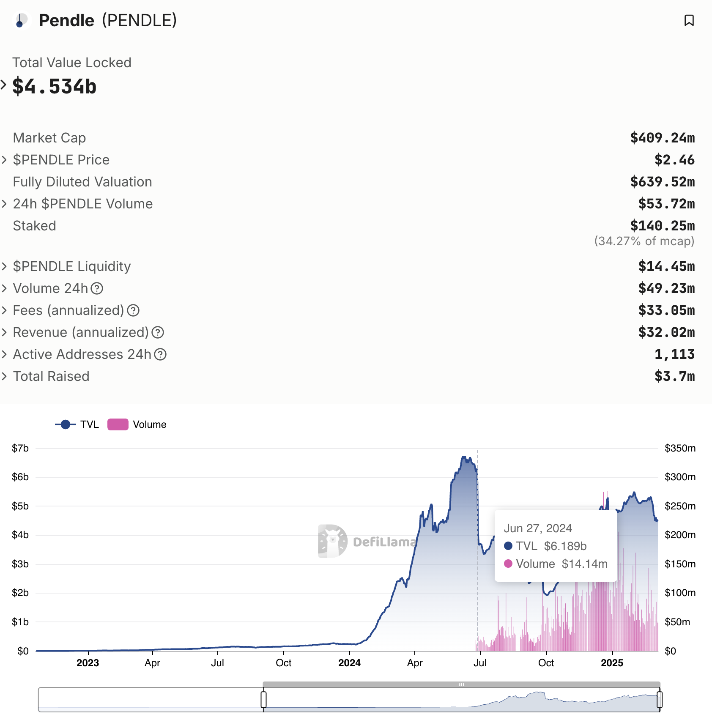Expand the $PENDLE Price row
This screenshot has width=712, height=728.
(x=4, y=160)
